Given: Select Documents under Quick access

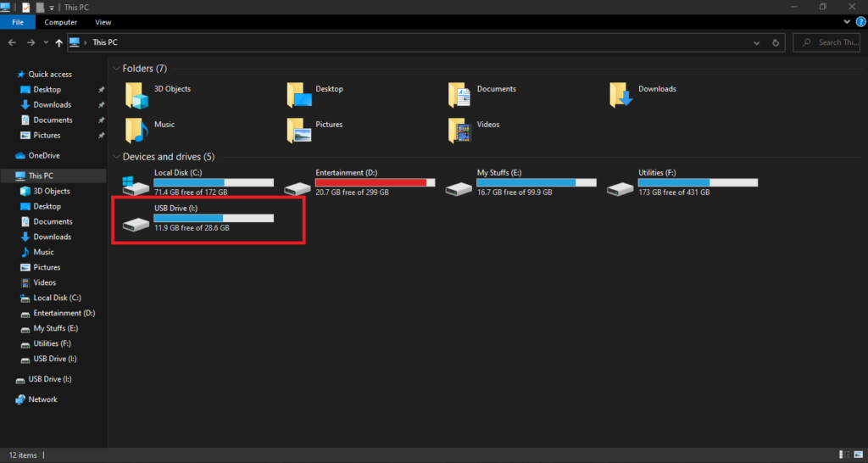Looking at the screenshot, I should (53, 120).
